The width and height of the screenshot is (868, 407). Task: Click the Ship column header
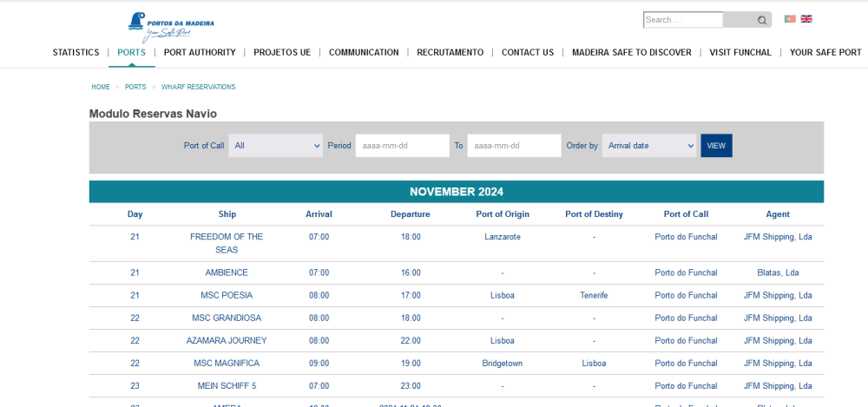227,214
